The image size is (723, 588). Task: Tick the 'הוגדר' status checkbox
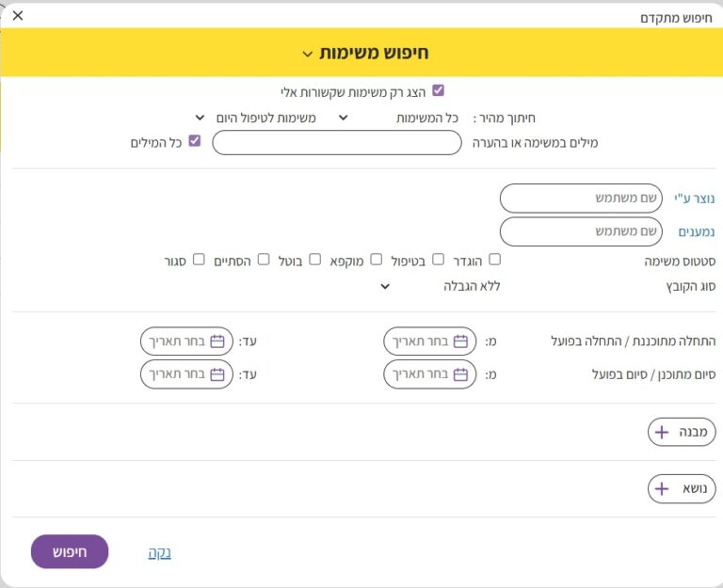(495, 260)
